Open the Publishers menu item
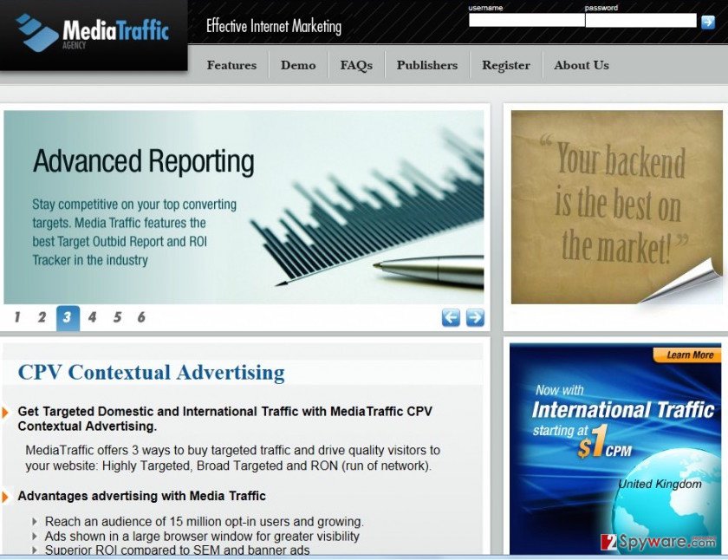728x560 pixels. 427,65
